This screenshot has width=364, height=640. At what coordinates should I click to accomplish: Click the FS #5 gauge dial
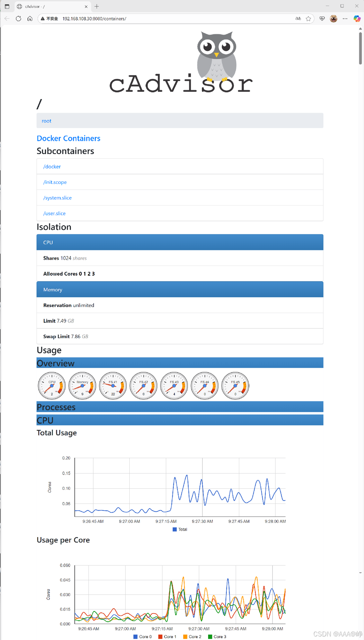tap(235, 386)
